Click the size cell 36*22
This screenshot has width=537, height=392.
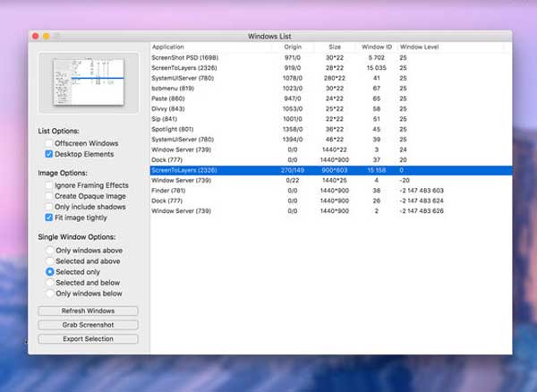click(335, 130)
